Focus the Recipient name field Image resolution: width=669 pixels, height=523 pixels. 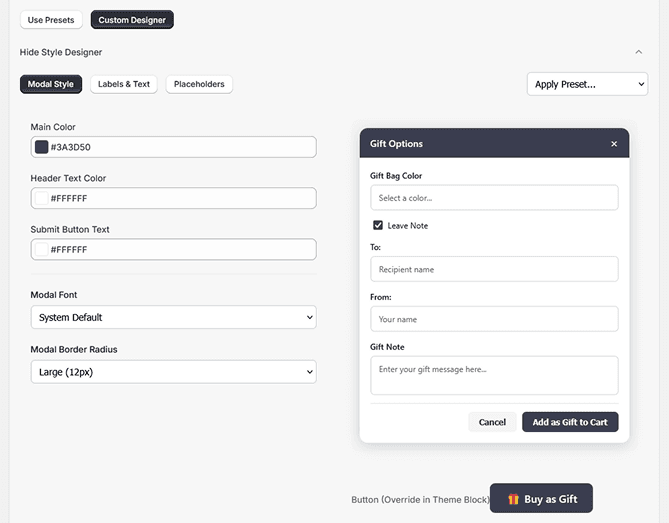tap(494, 269)
